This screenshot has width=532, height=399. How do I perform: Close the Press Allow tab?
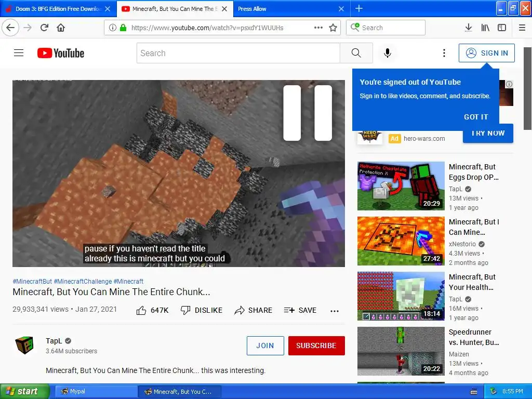[341, 9]
